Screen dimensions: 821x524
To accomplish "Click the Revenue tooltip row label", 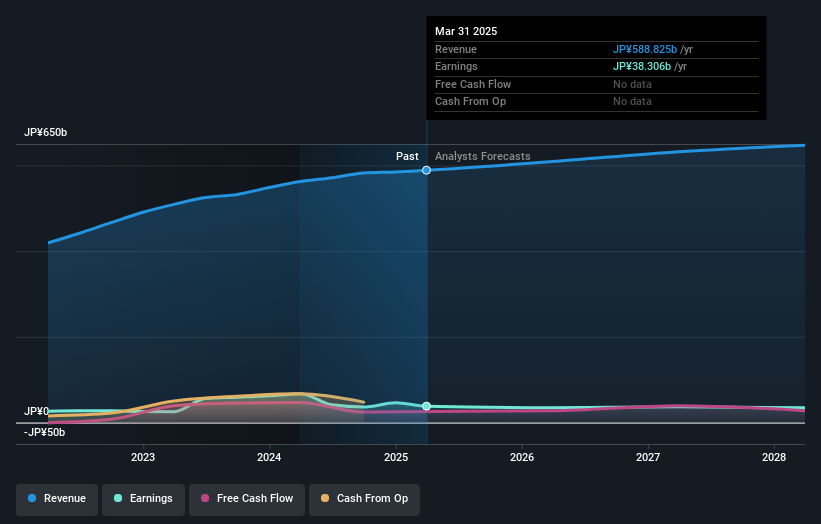I will (x=456, y=49).
